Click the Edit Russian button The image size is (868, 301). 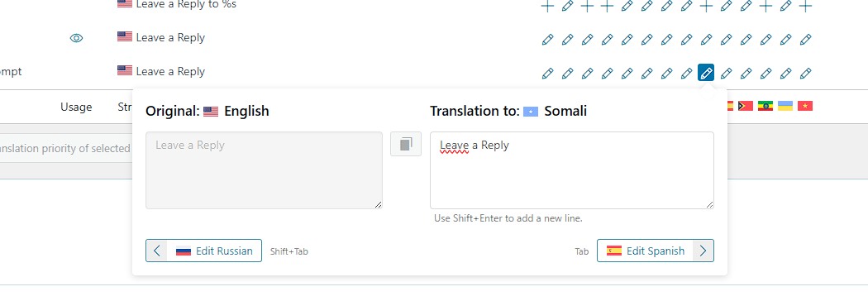point(203,251)
